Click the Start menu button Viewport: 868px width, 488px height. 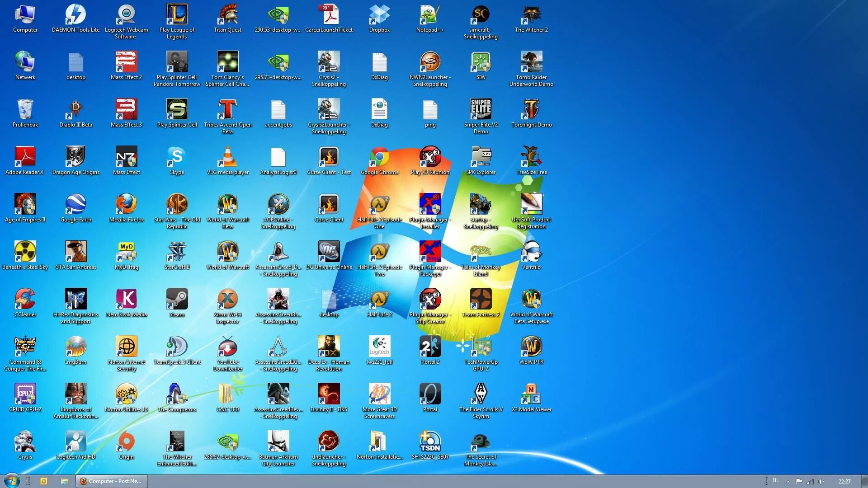(8, 481)
